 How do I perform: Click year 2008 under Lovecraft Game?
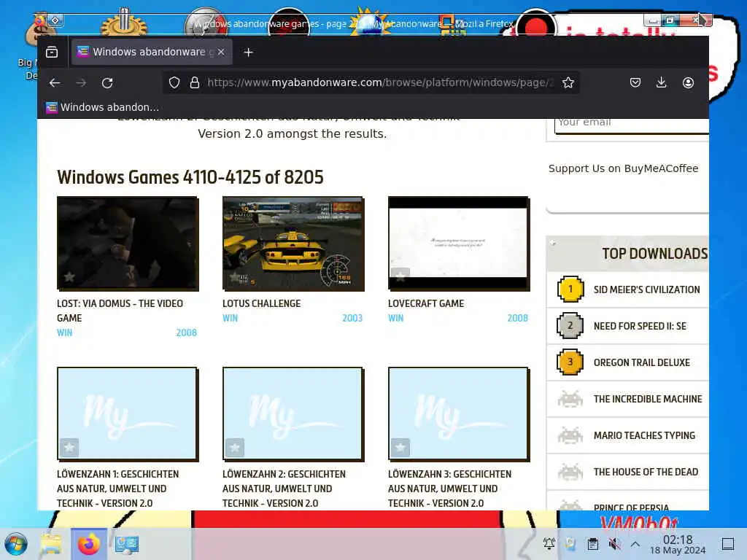(x=517, y=318)
